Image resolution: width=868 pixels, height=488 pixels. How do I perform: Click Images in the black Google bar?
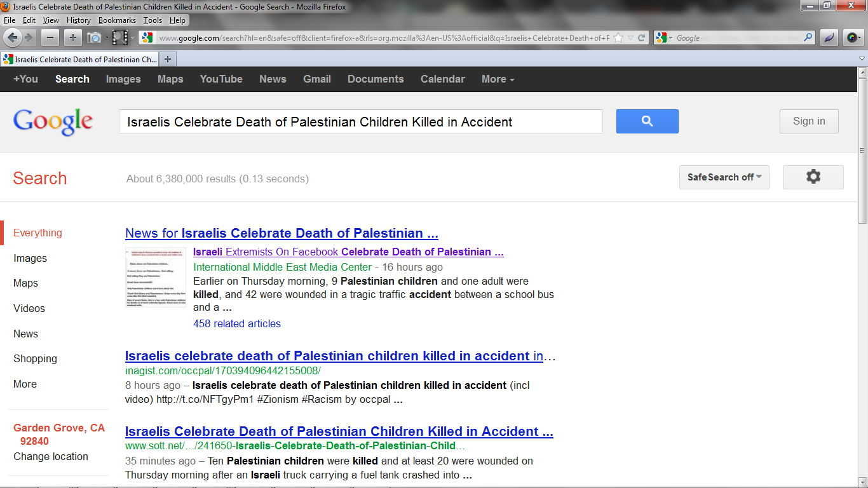pos(123,79)
